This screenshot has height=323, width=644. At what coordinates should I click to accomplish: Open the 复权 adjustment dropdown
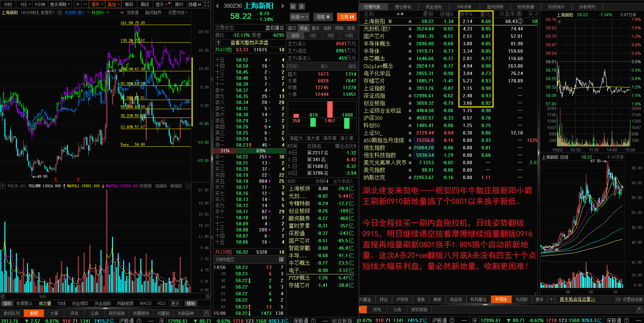click(97, 4)
